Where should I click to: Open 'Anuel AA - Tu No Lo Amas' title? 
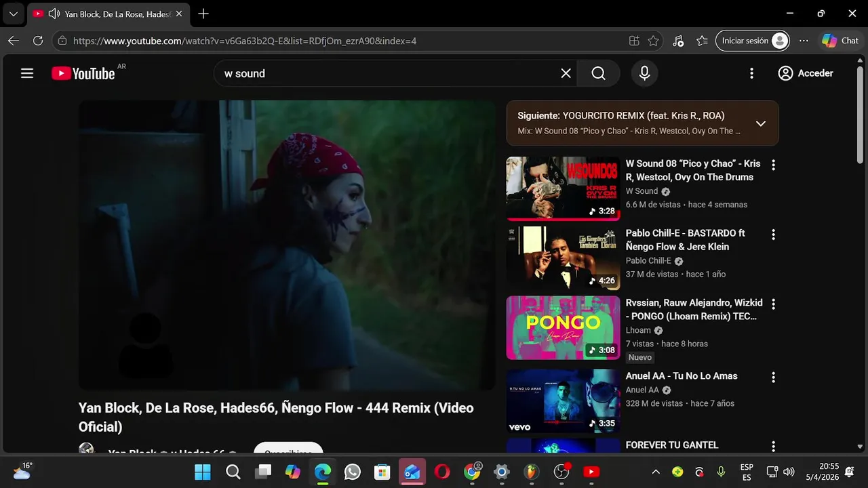(682, 376)
